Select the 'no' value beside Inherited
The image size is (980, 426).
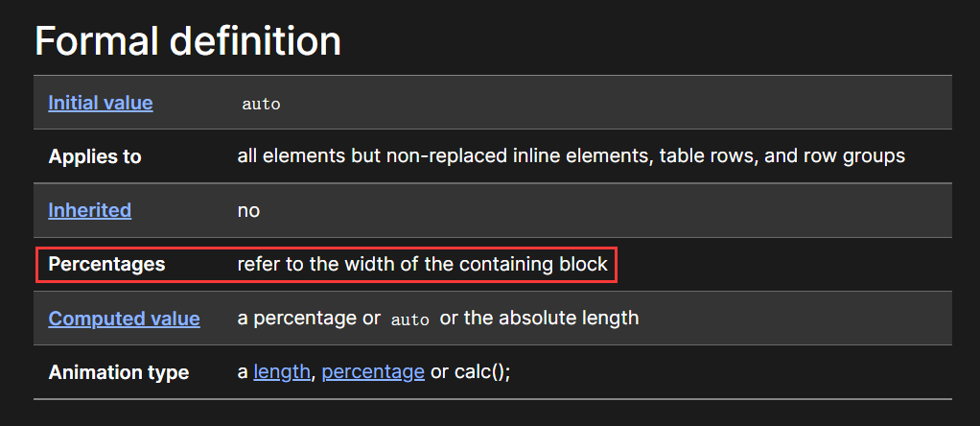coord(248,210)
